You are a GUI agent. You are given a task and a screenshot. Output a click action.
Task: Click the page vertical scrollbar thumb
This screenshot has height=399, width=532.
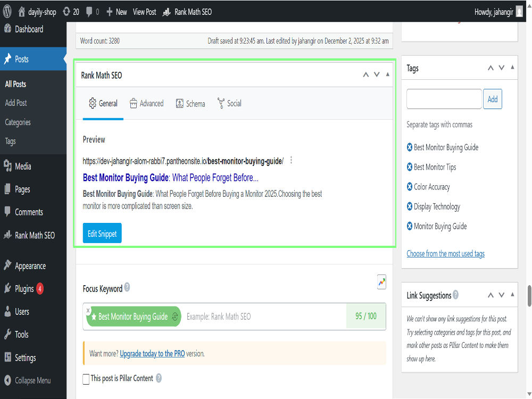tap(529, 296)
